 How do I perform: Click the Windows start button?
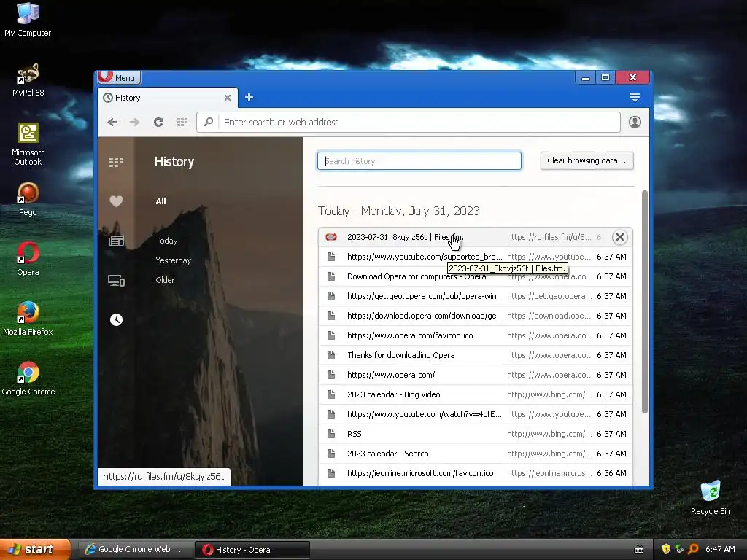(34, 550)
